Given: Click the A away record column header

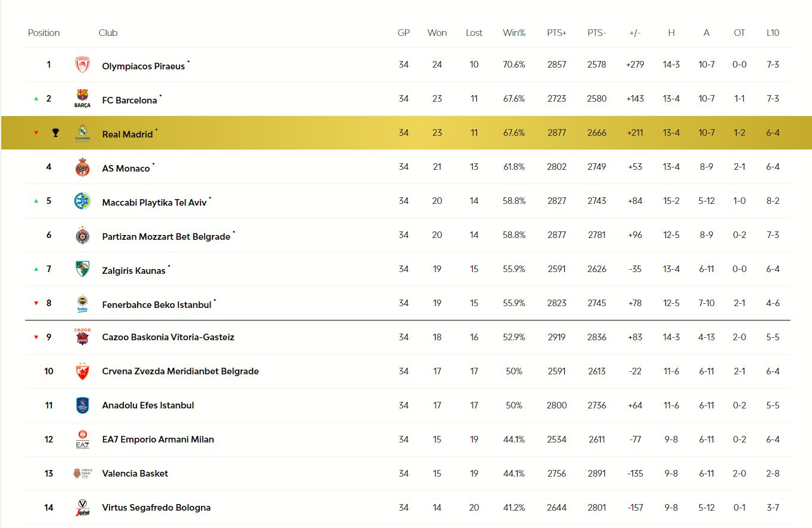Looking at the screenshot, I should click(x=707, y=33).
